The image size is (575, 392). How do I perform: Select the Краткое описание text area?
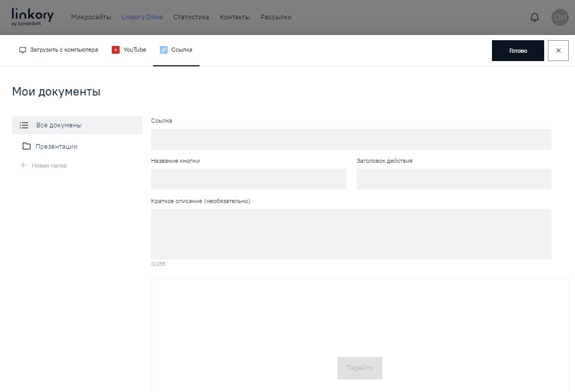[351, 234]
